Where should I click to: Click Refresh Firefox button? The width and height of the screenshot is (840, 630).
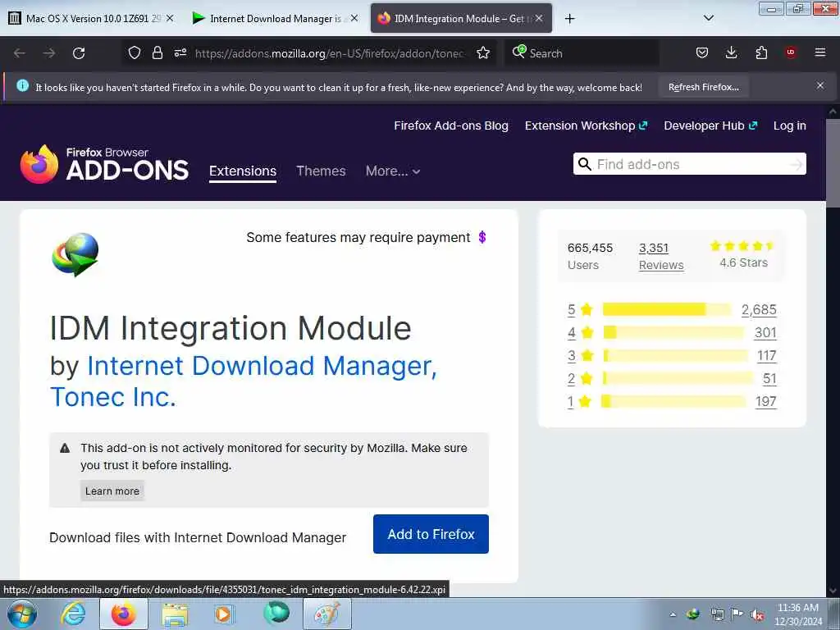[x=703, y=87]
